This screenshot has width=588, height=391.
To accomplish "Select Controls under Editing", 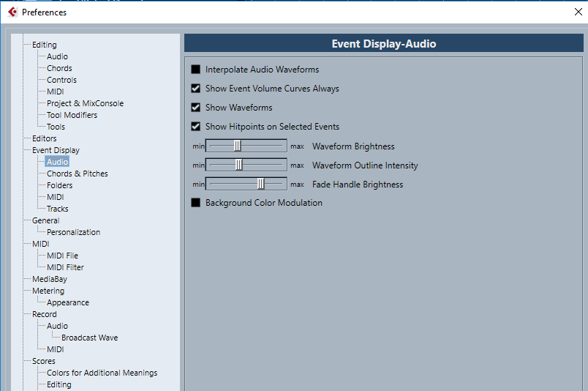I will tap(61, 80).
